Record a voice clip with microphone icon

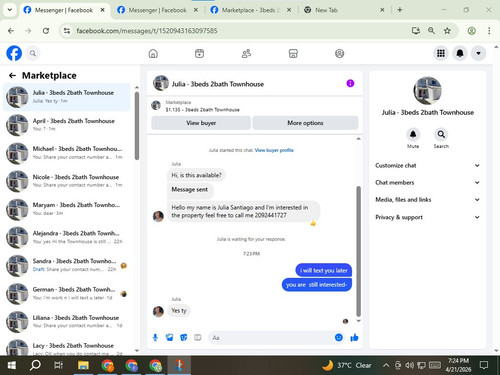click(x=155, y=338)
